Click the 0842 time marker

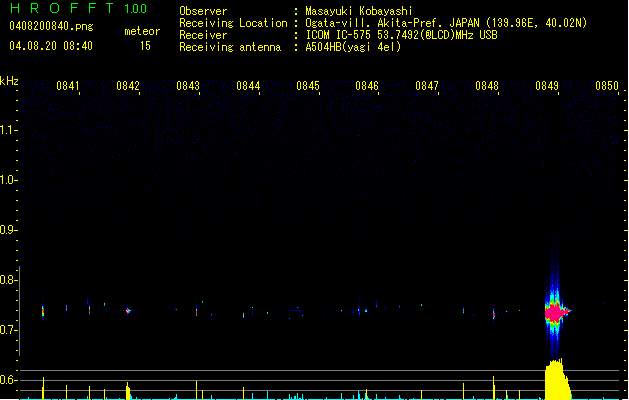click(128, 86)
